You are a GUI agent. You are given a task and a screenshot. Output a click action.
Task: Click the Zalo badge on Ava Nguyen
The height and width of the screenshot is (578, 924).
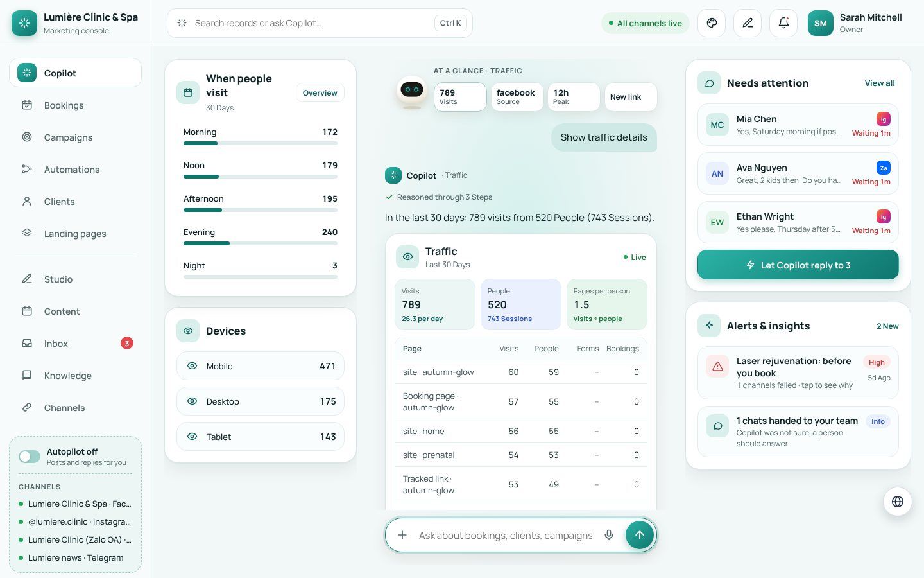coord(884,168)
